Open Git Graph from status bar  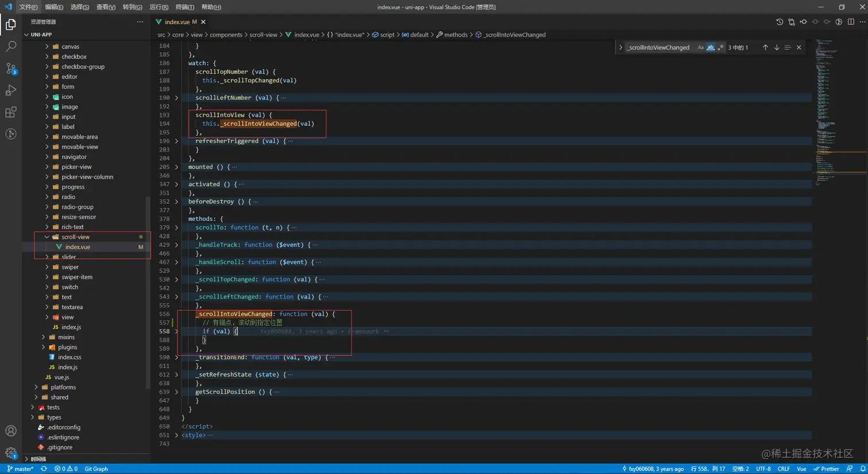pyautogui.click(x=96, y=469)
